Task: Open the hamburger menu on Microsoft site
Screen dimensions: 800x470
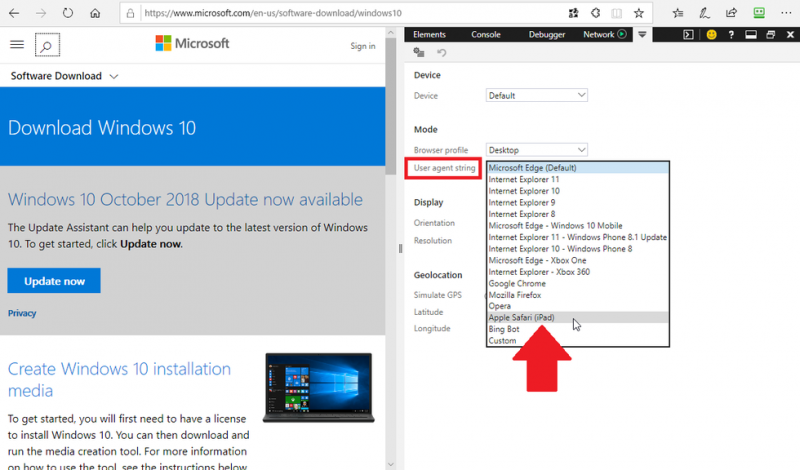Action: [x=17, y=45]
